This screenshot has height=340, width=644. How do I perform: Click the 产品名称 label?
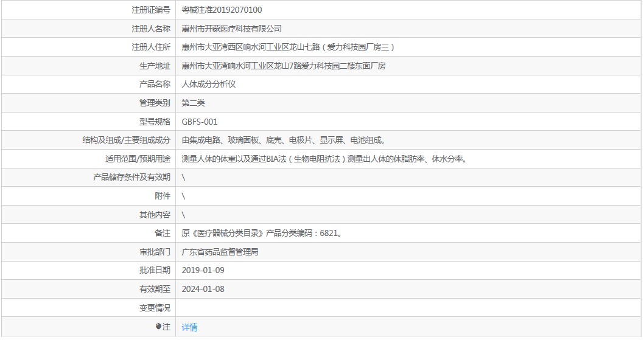[x=155, y=84]
